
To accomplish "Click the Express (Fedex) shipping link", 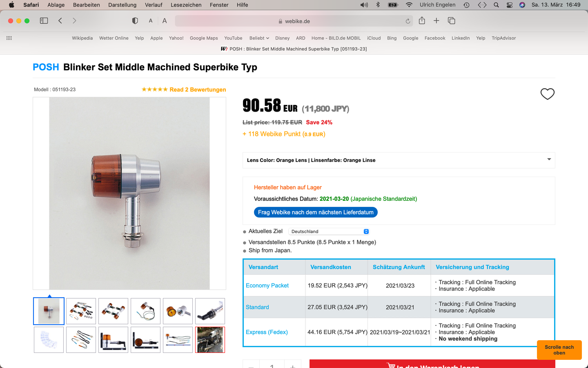I will (267, 332).
